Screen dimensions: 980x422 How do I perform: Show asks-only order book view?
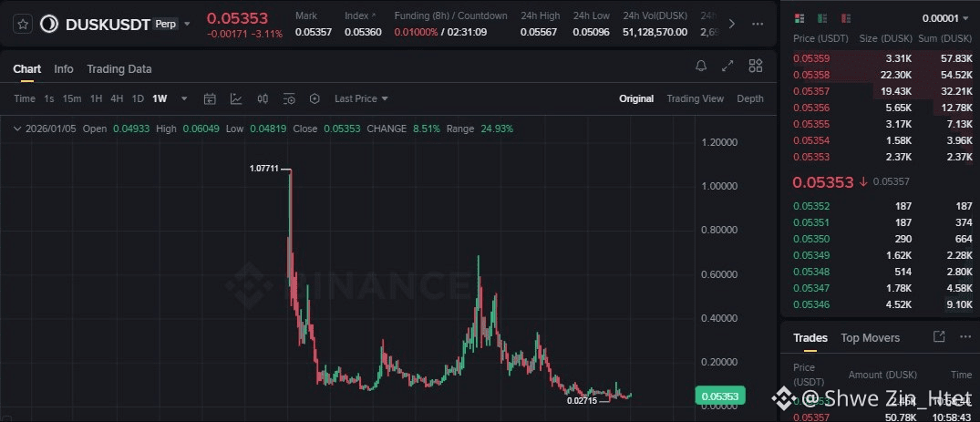coord(846,18)
